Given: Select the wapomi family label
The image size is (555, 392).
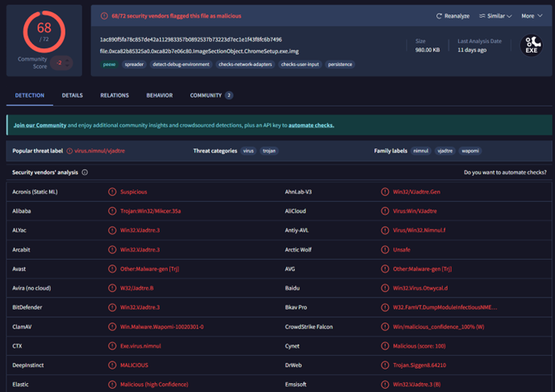Looking at the screenshot, I should 470,151.
